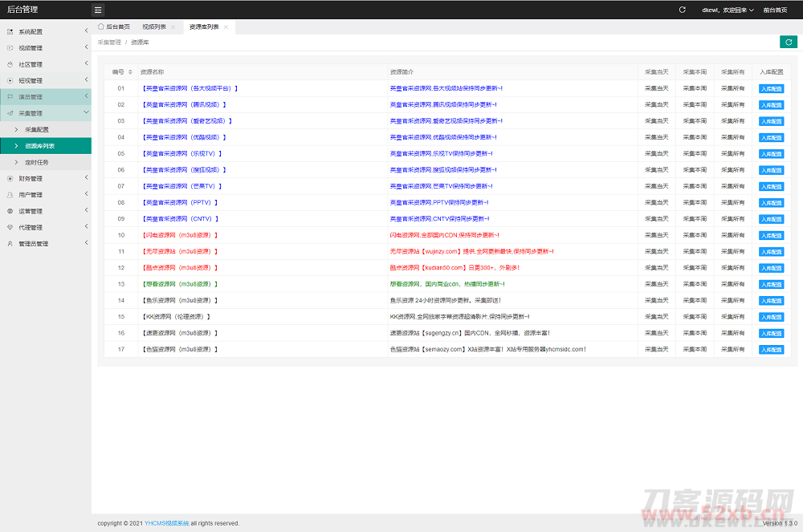Sort the table by the 编号 sort arrows
This screenshot has width=803, height=532.
pyautogui.click(x=130, y=72)
